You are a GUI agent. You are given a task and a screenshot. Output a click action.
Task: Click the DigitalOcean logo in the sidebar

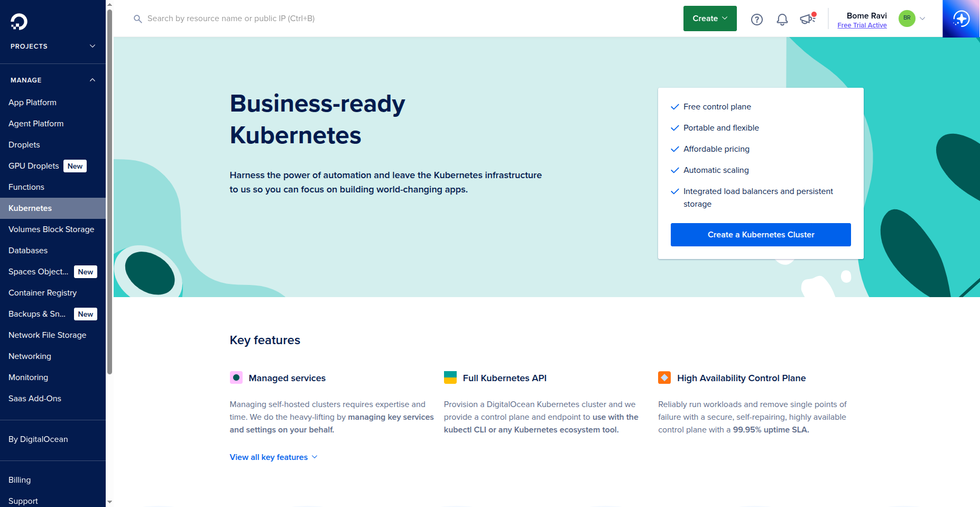click(x=17, y=22)
